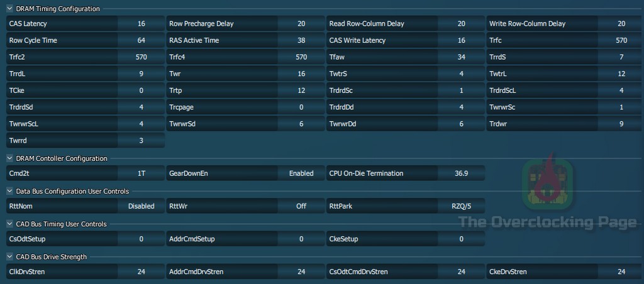
Task: Collapse Data Bus Configuration User Controls
Action: coord(9,191)
